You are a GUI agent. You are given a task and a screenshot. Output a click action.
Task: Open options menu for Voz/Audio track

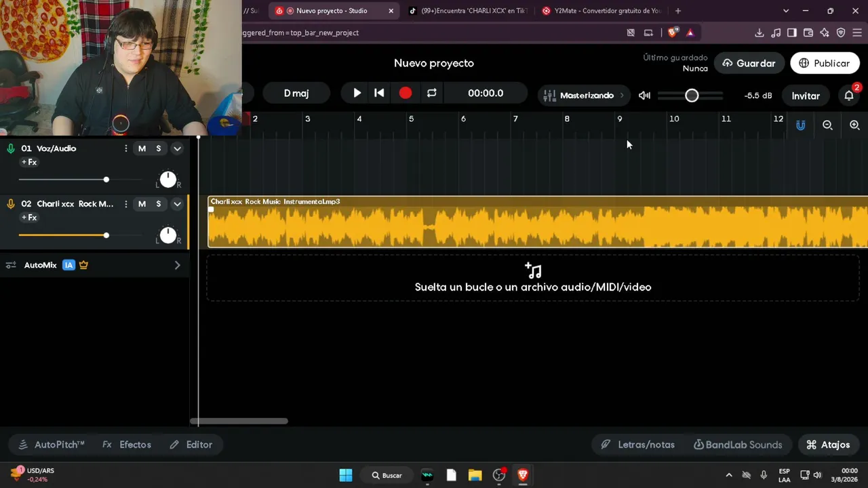click(x=125, y=148)
